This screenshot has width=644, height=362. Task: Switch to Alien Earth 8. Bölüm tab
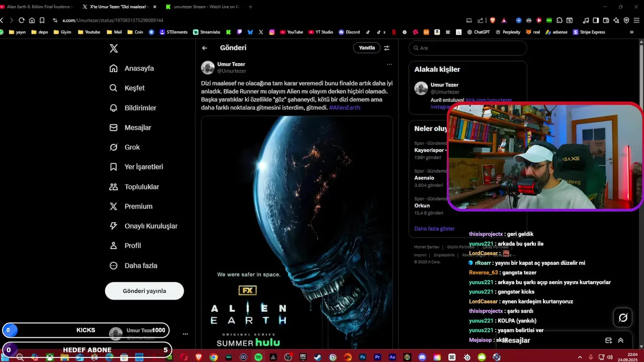38,7
